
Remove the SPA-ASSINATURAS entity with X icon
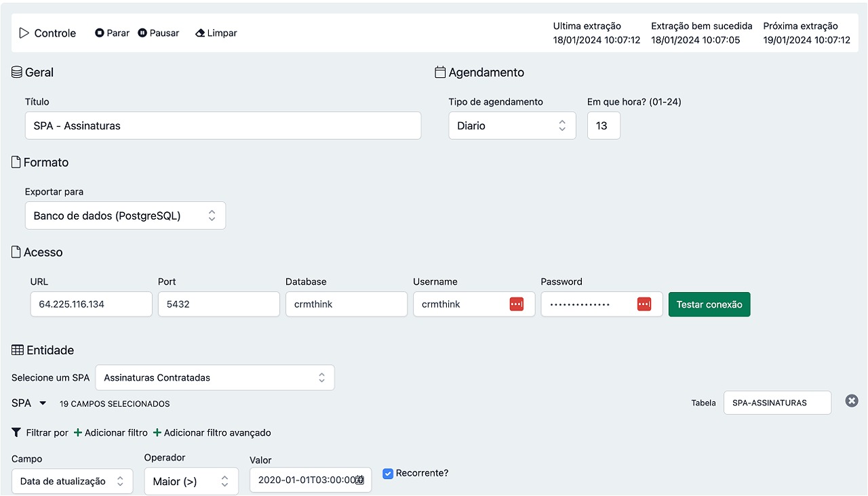pos(852,401)
